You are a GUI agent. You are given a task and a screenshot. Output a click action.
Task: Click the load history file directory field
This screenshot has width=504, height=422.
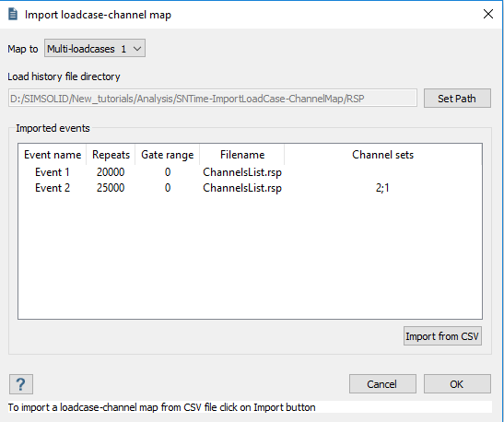213,99
